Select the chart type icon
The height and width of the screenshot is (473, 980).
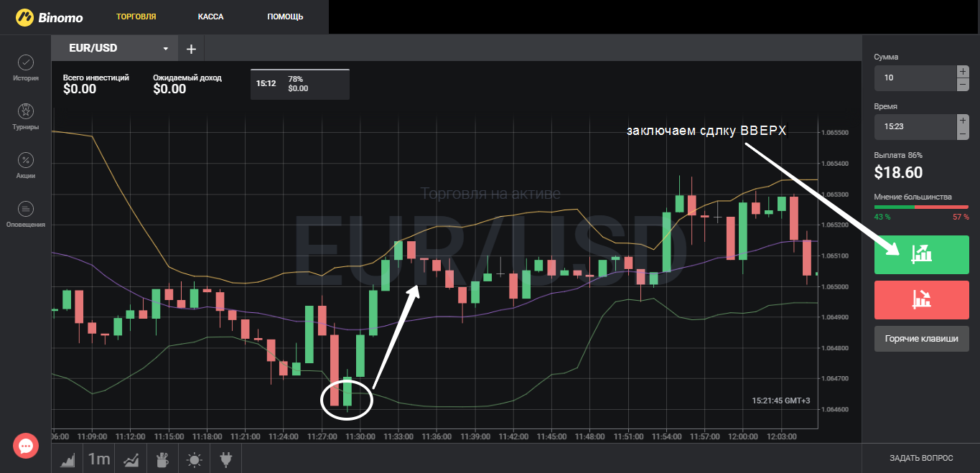(67, 459)
